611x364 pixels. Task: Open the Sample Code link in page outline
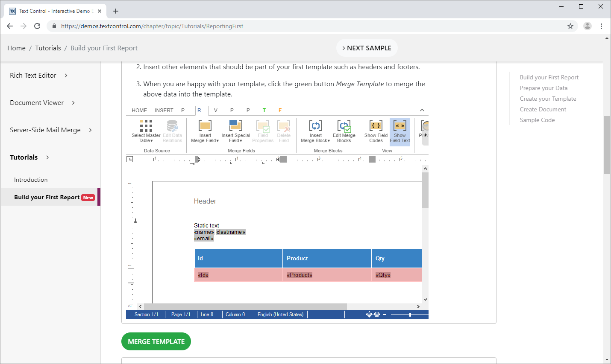pos(537,120)
